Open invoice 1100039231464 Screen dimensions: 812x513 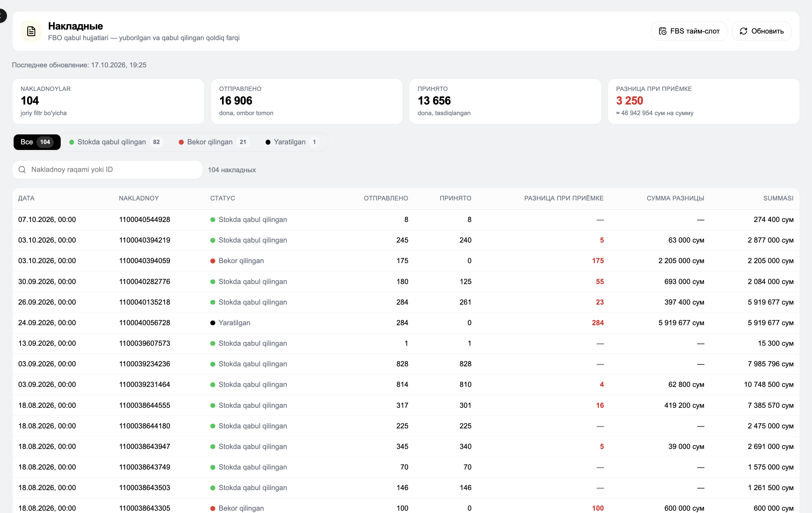tap(145, 385)
